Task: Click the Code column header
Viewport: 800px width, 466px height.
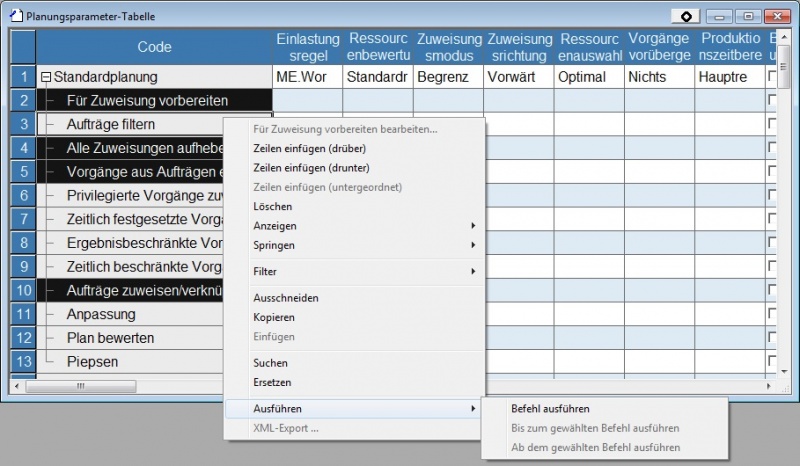Action: tap(154, 46)
